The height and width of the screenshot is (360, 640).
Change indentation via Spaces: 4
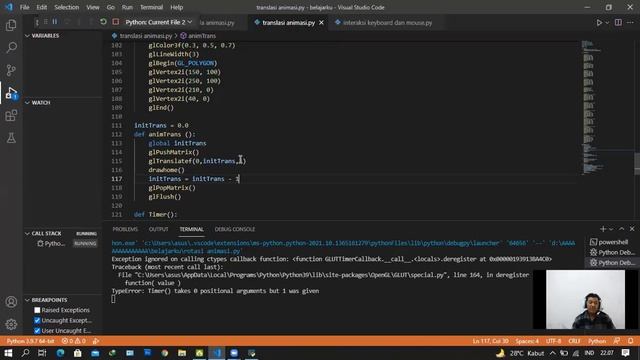coord(527,341)
